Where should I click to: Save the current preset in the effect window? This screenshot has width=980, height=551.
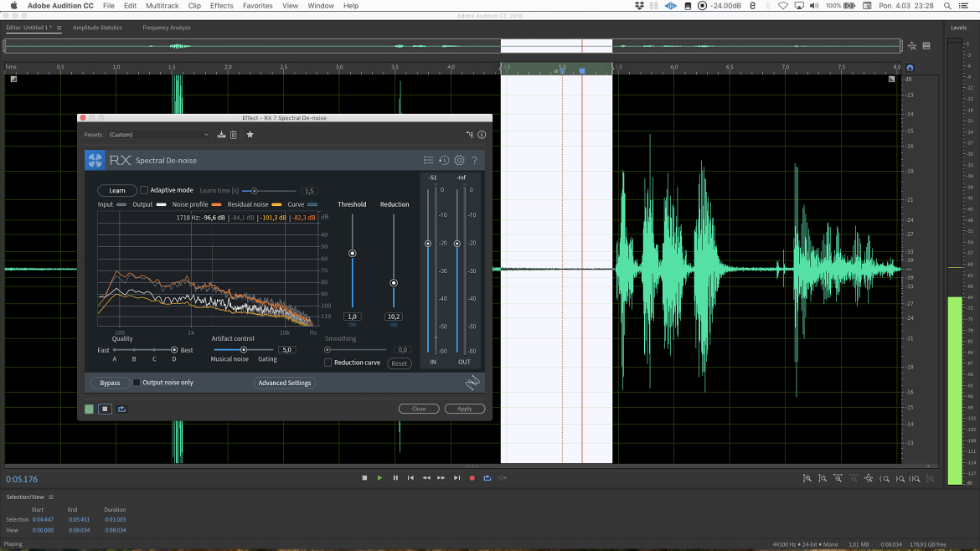pyautogui.click(x=221, y=134)
